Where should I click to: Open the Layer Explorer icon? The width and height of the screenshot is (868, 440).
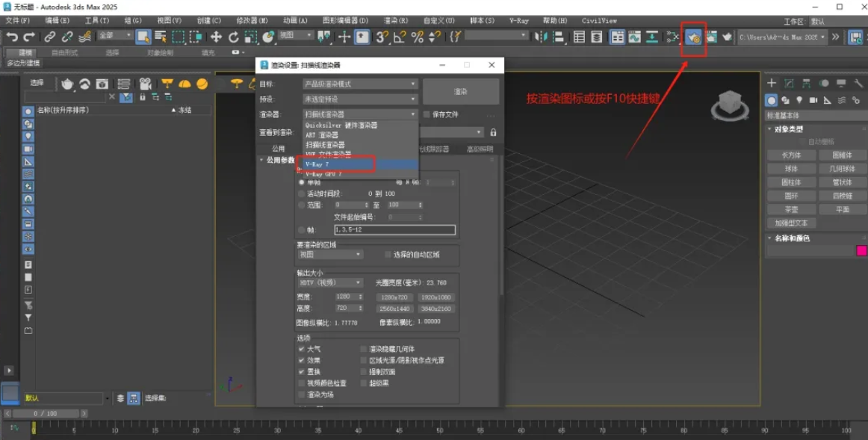pos(597,37)
